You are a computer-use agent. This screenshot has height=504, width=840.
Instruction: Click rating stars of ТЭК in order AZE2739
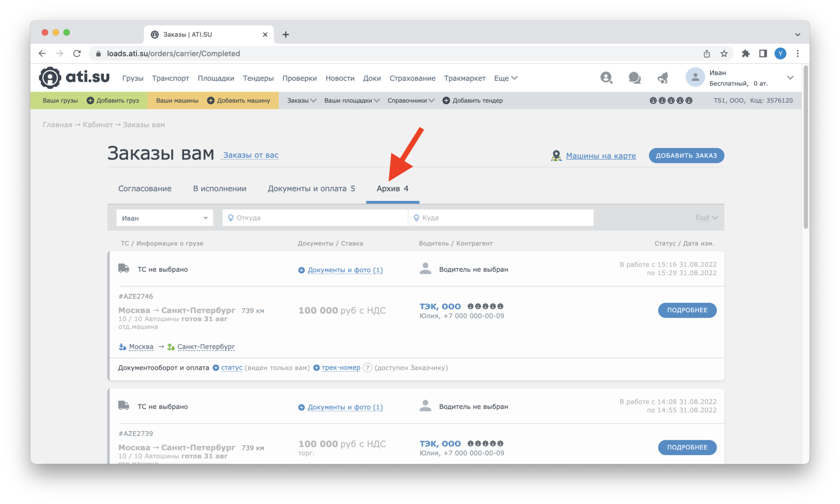[485, 444]
